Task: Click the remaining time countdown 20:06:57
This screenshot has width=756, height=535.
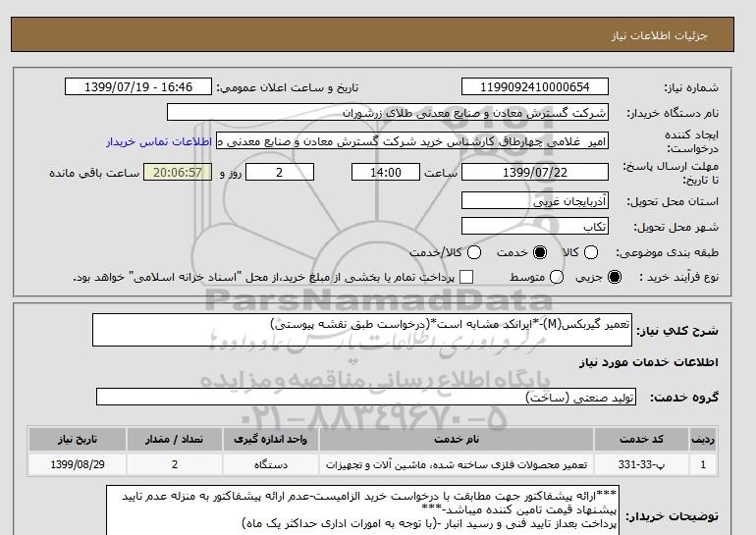Action: tap(178, 172)
